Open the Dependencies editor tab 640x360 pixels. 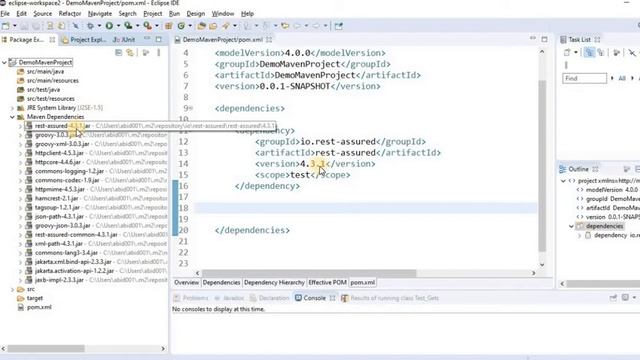pyautogui.click(x=221, y=282)
